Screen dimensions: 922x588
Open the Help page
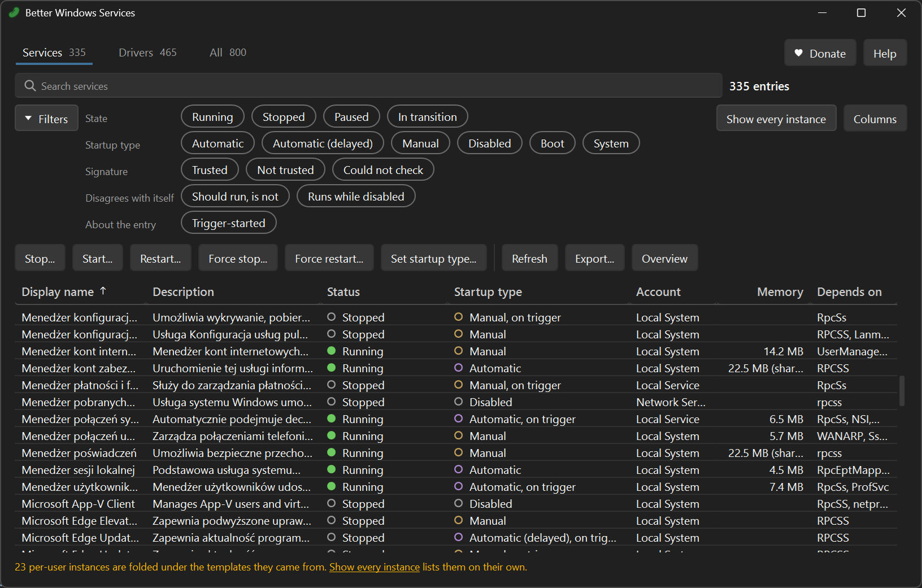(x=885, y=53)
